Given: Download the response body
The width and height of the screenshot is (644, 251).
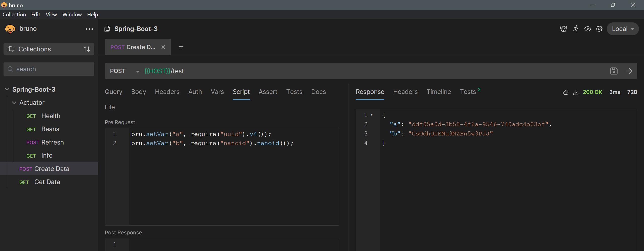Looking at the screenshot, I should coord(576,92).
